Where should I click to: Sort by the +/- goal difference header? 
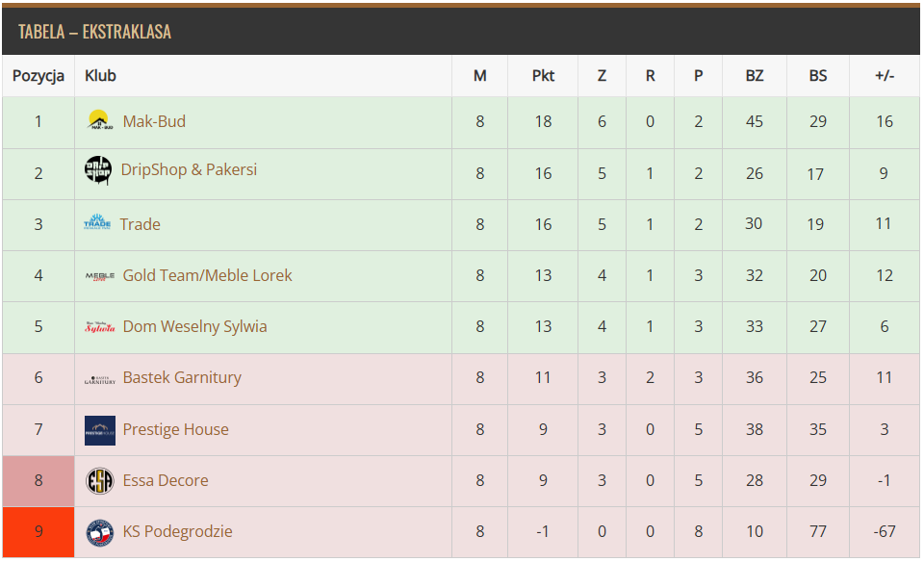click(x=884, y=76)
